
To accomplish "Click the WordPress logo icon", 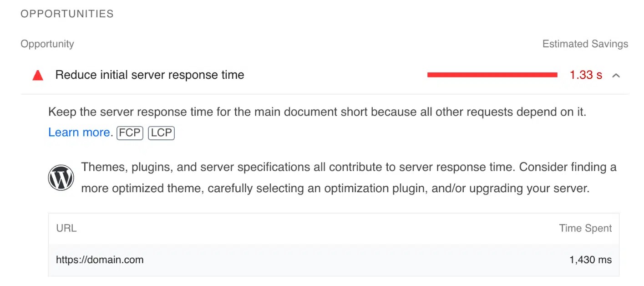I will click(61, 177).
